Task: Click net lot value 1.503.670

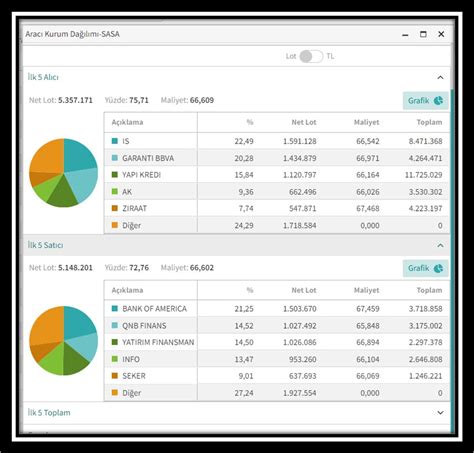Action: [300, 309]
